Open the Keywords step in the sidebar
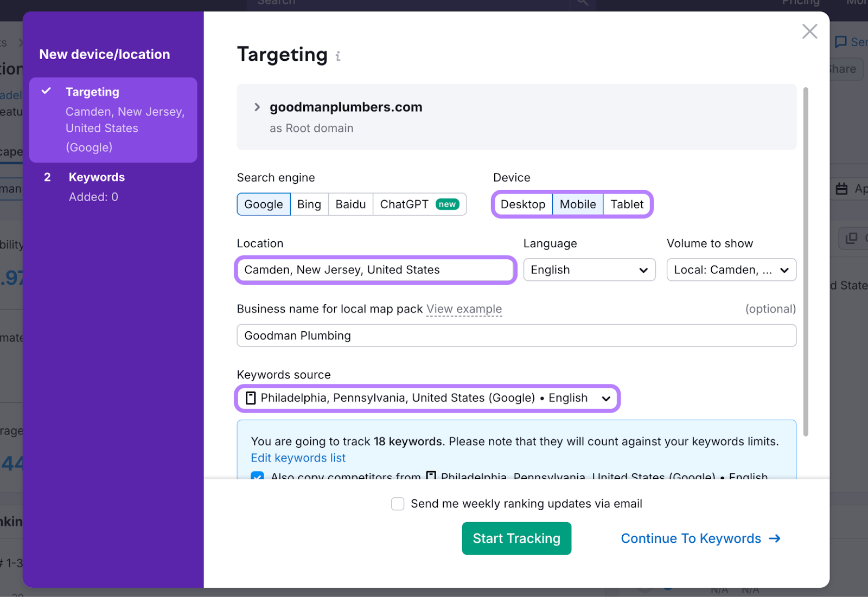868x597 pixels. tap(97, 177)
